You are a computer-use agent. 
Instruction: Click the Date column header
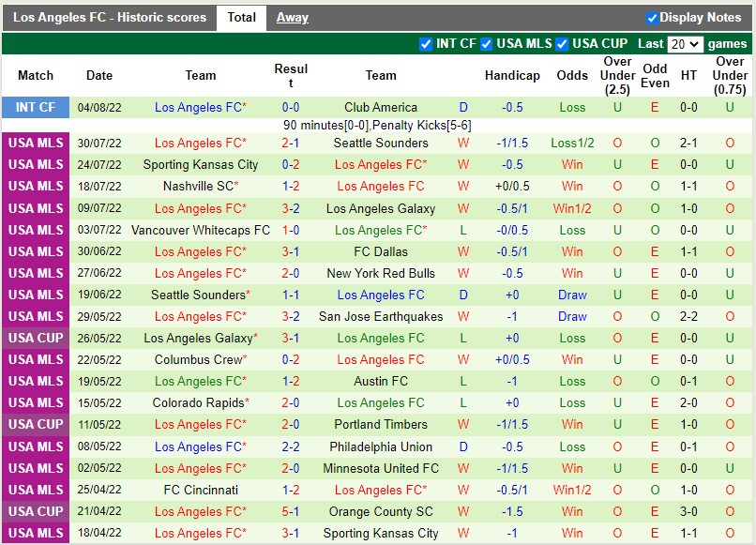[99, 76]
